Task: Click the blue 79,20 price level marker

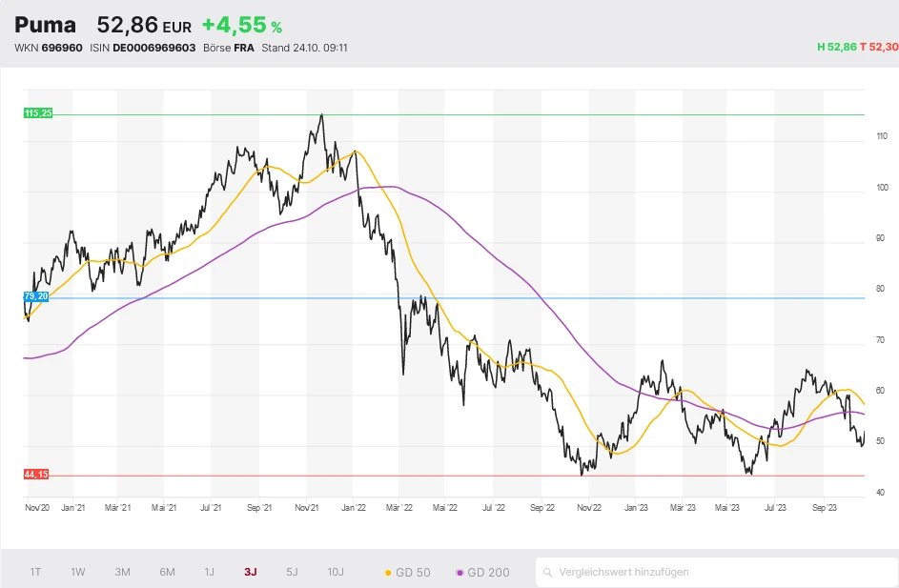Action: [x=36, y=297]
